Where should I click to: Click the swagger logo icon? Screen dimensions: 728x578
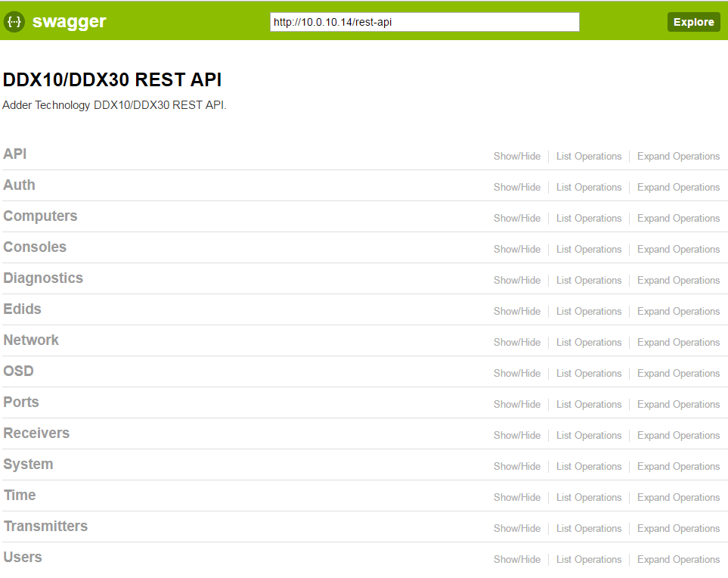14,22
